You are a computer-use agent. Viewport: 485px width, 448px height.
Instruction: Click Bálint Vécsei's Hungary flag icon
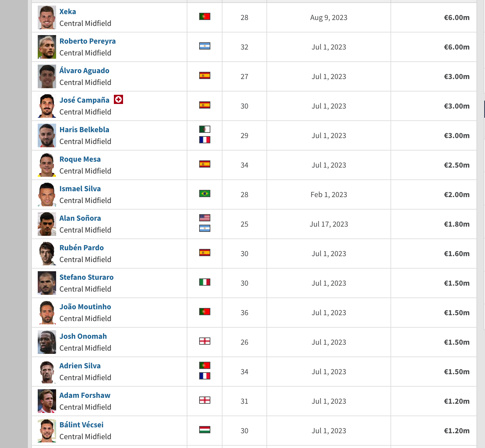click(x=205, y=430)
